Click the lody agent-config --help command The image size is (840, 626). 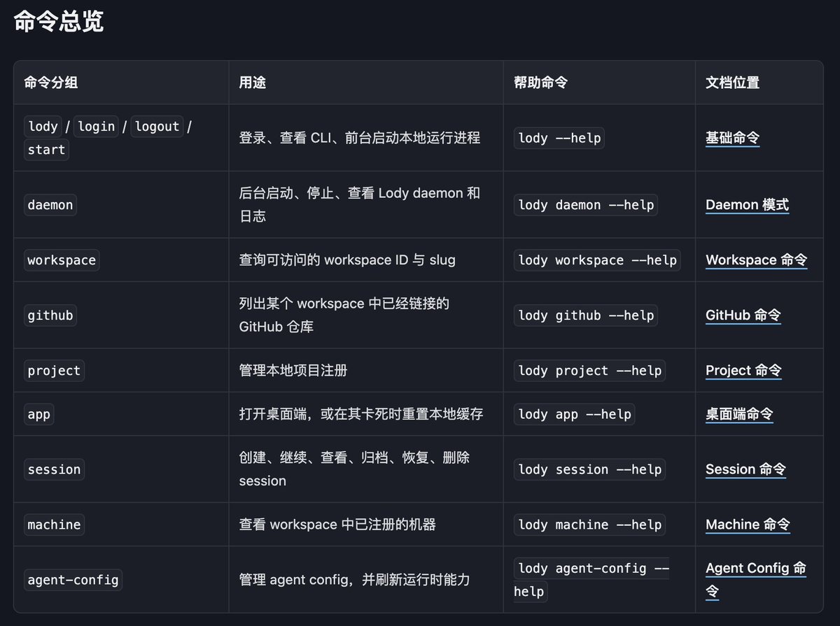click(591, 580)
